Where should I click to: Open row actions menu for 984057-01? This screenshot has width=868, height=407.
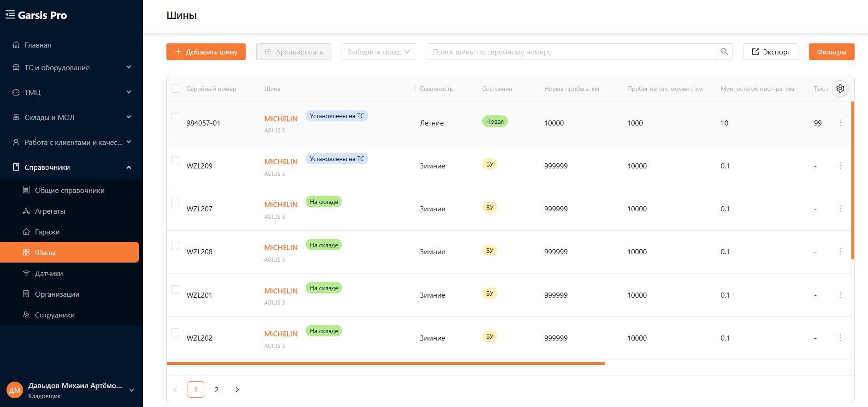840,123
